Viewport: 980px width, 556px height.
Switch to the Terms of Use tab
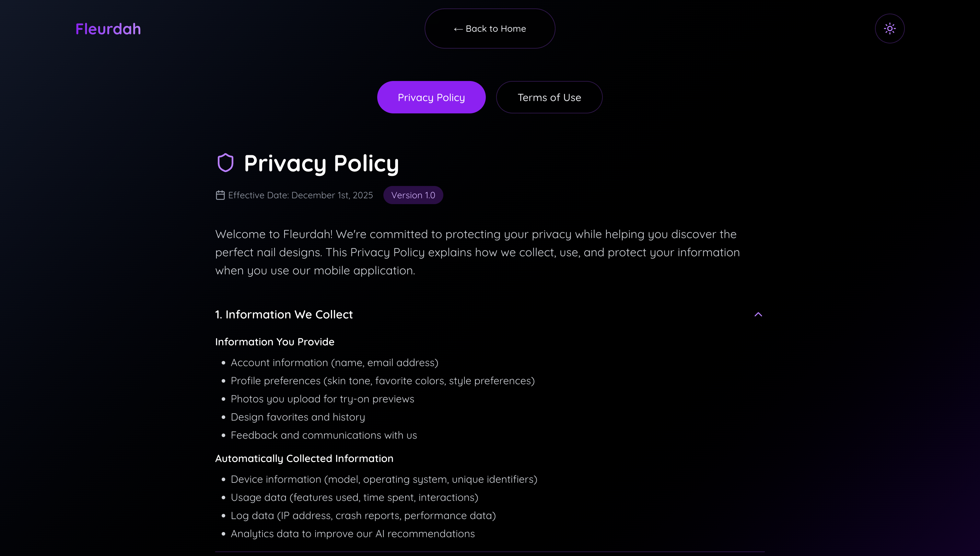(549, 98)
